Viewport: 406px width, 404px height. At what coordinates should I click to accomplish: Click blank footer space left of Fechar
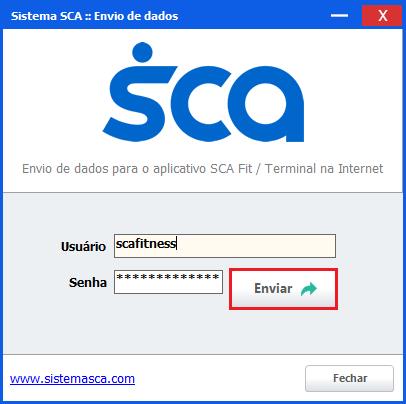tap(220, 379)
